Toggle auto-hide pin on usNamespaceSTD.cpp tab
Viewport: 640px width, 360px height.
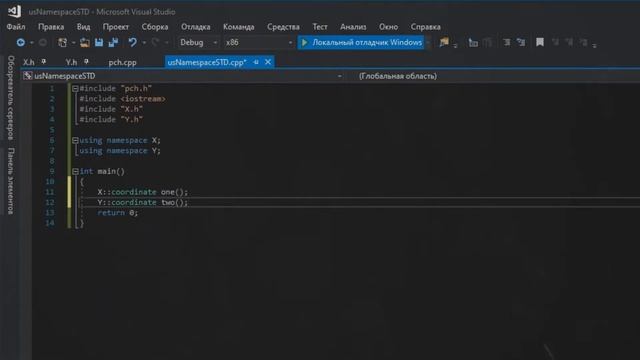pos(256,62)
